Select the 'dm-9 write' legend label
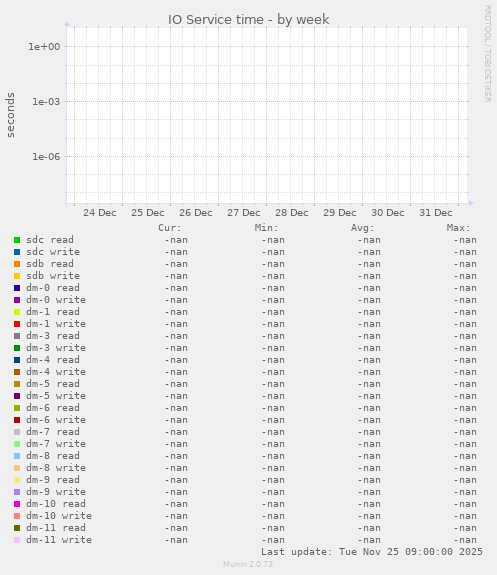This screenshot has height=575, width=497. [x=56, y=492]
